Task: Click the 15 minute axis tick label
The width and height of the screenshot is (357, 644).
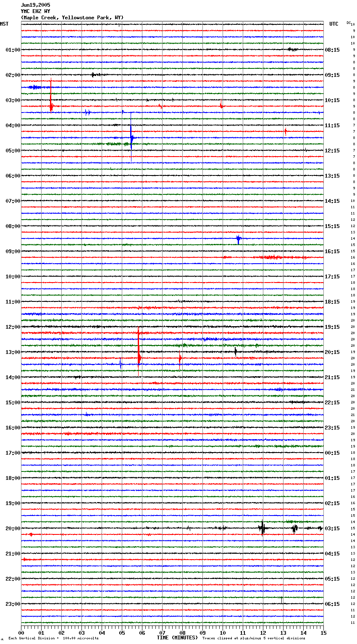Action: click(x=323, y=633)
